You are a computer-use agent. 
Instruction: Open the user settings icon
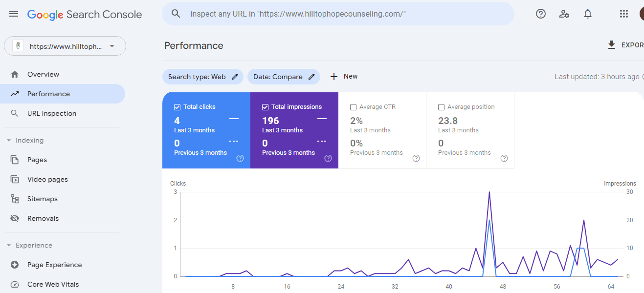[x=564, y=14]
